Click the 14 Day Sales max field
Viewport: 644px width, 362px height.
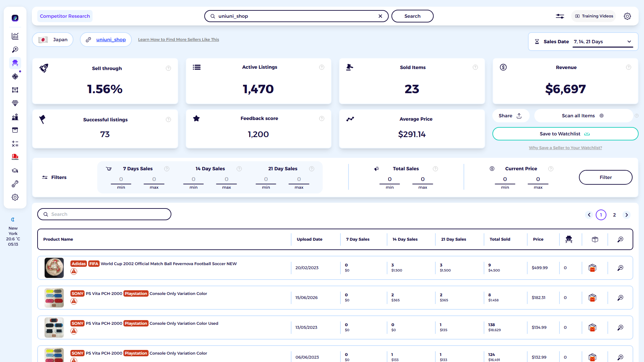[x=226, y=180]
